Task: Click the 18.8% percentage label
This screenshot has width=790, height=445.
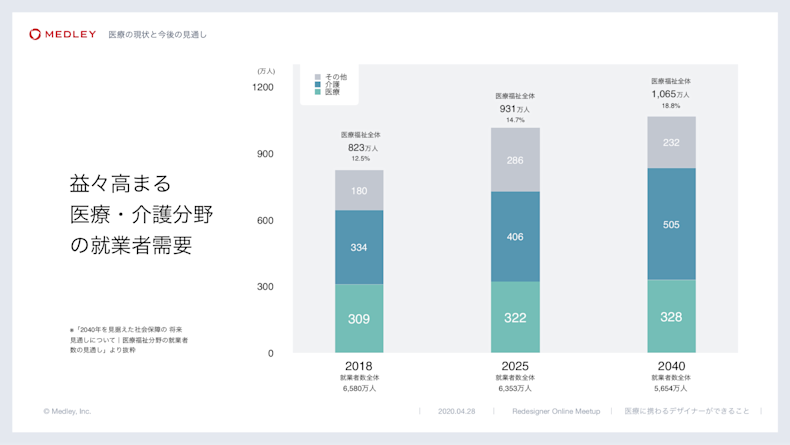Action: (x=671, y=106)
